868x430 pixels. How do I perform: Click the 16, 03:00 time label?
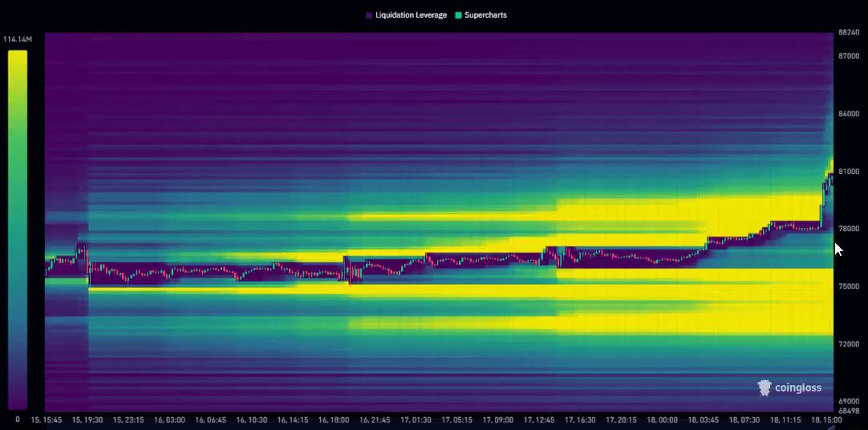coord(169,420)
